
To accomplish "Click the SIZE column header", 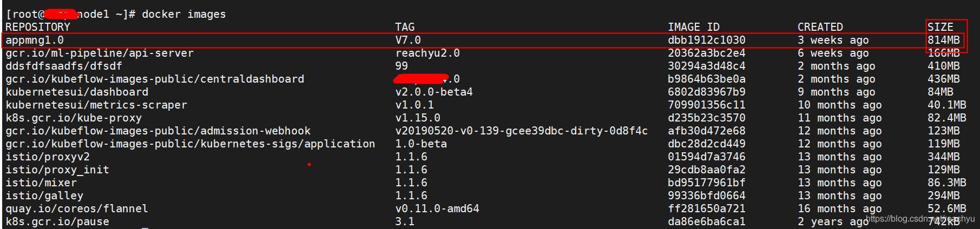I will point(940,27).
